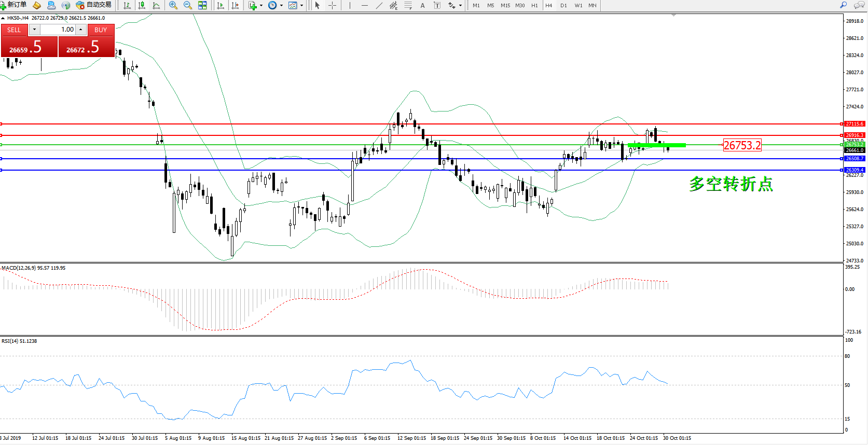The image size is (868, 445).
Task: Open the add indicators dropdown arrow
Action: (261, 5)
